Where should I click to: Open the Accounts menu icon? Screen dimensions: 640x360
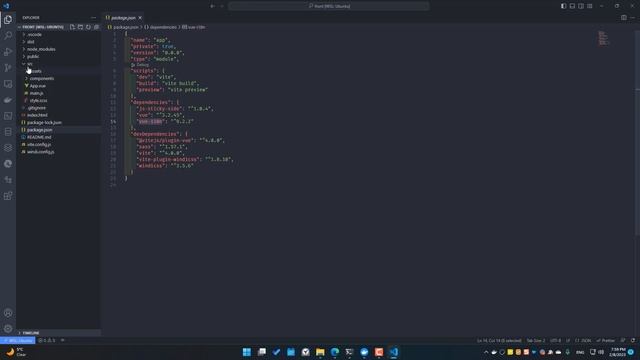tap(8, 313)
